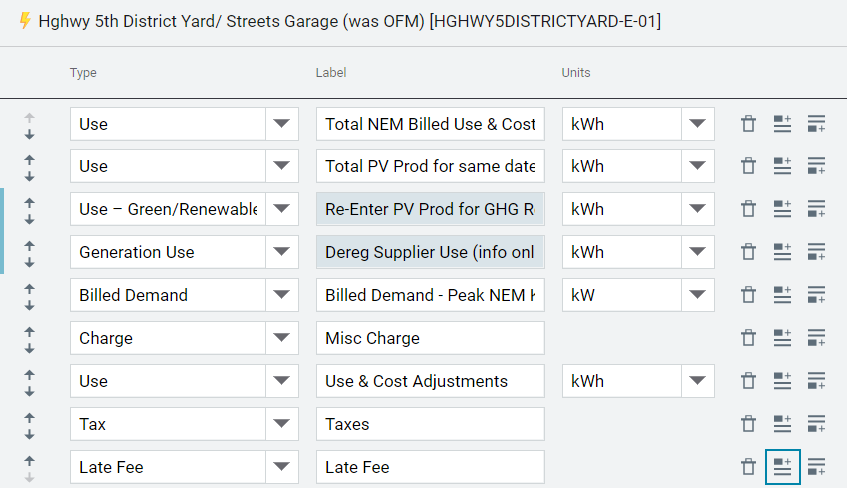Open the Charge type dropdown

[281, 338]
